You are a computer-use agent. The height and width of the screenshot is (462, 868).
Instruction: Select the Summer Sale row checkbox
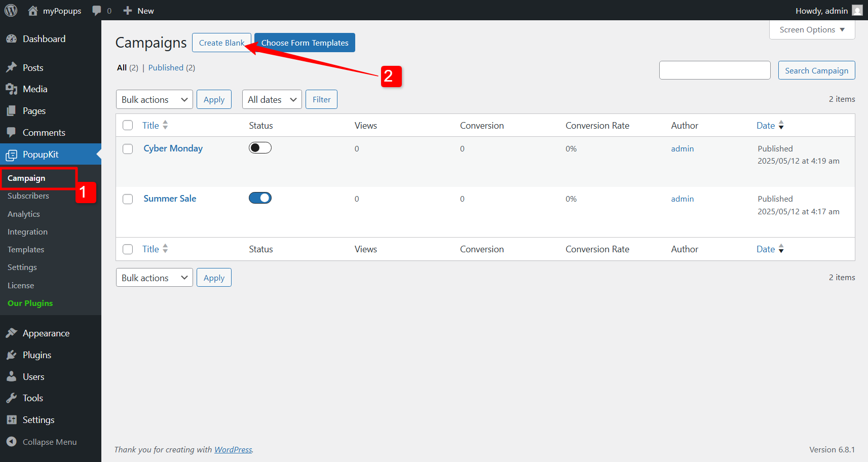coord(128,199)
